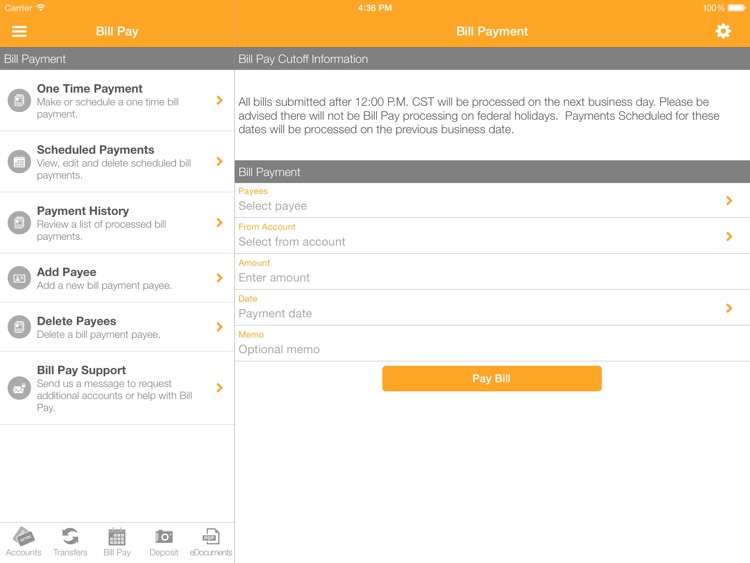Viewport: 750px width, 563px height.
Task: Tap battery indicator in status bar
Action: 736,8
